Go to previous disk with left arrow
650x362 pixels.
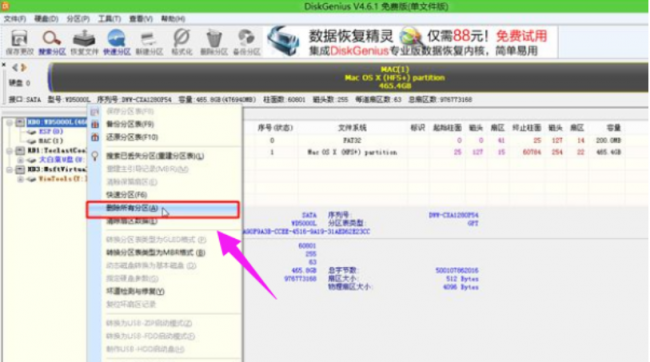(15, 67)
